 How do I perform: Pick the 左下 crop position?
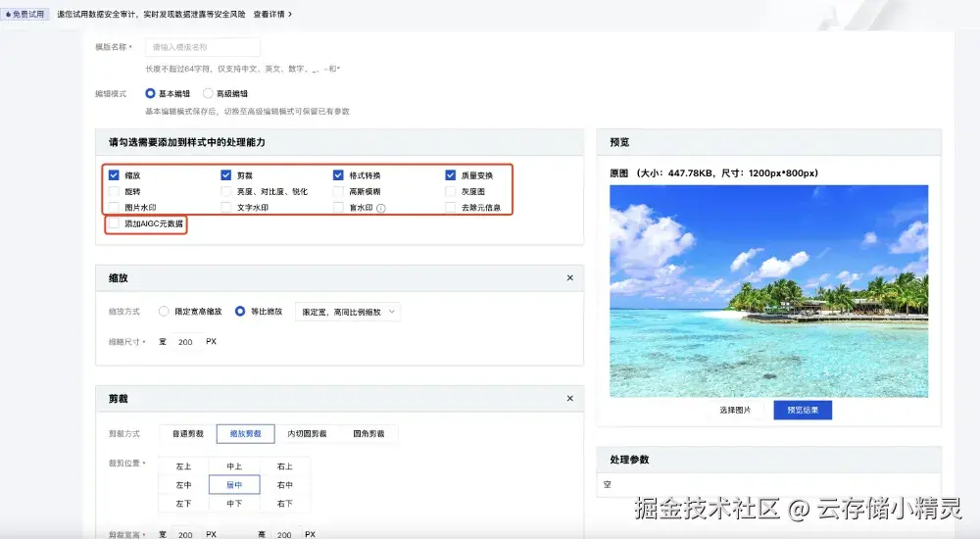pyautogui.click(x=184, y=504)
